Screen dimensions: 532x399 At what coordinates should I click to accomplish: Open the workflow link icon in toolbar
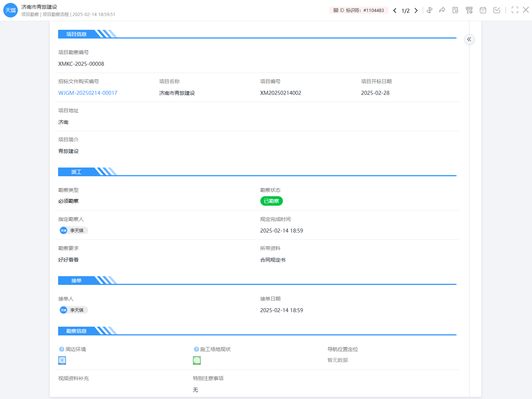(430, 10)
